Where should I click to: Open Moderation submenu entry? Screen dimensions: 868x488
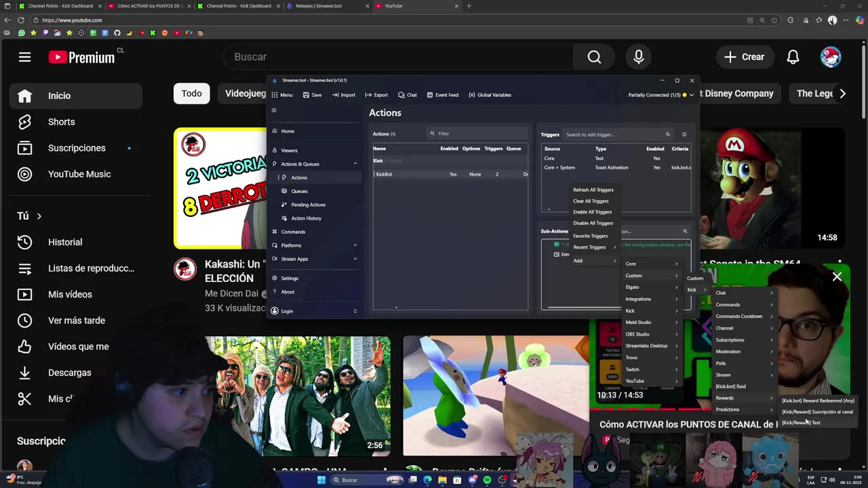pyautogui.click(x=744, y=352)
